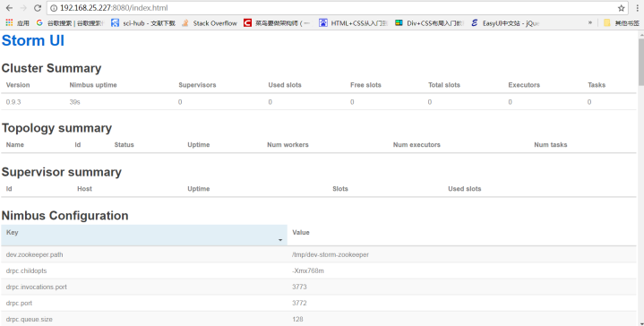Open the HTML+CSS bookmark
This screenshot has height=326, width=644.
tap(353, 23)
